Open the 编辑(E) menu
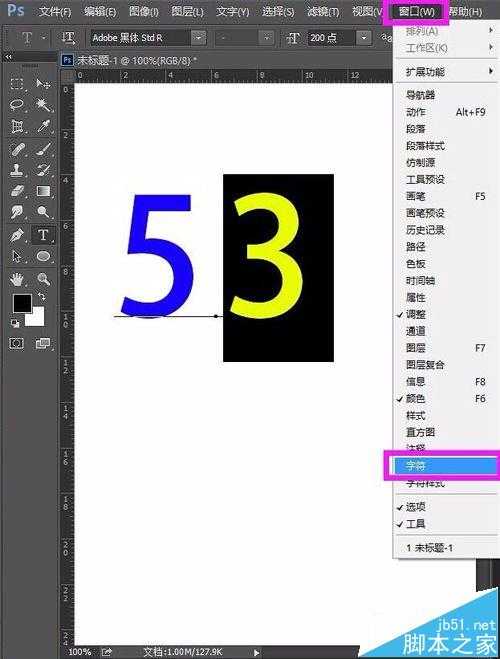500x659 pixels. pyautogui.click(x=100, y=11)
